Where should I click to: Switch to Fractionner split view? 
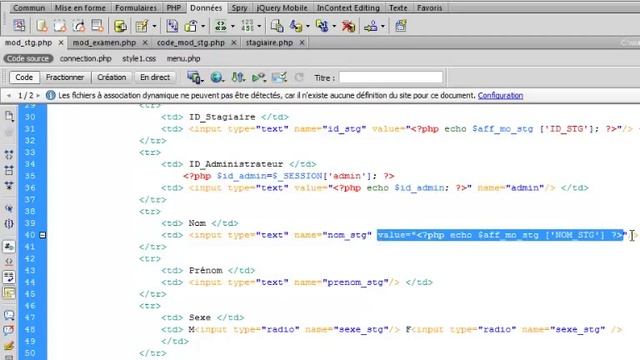[x=65, y=77]
